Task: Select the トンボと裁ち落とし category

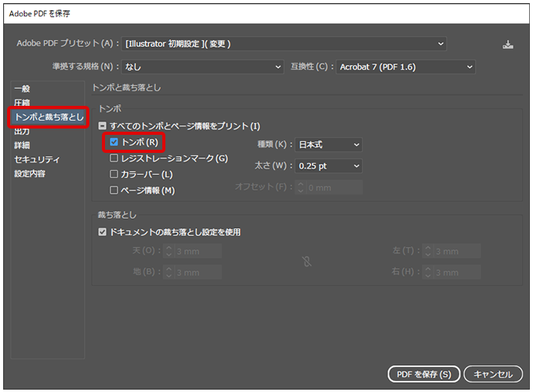Action: click(49, 118)
